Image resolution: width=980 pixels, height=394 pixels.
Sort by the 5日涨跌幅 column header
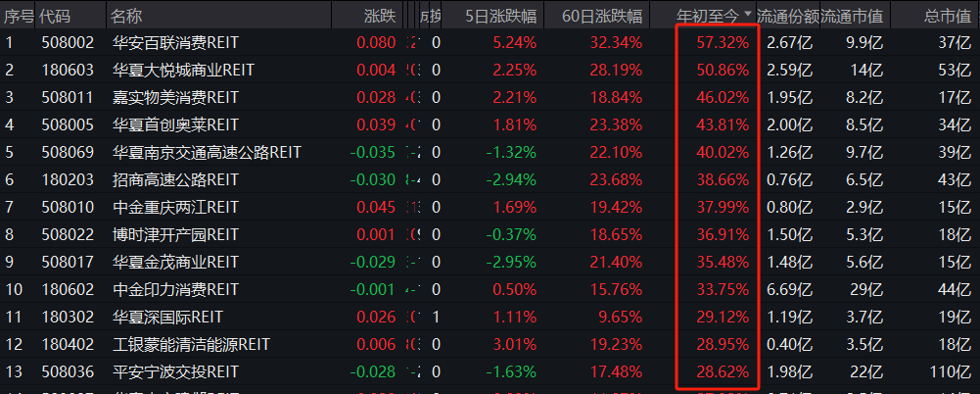(x=502, y=16)
